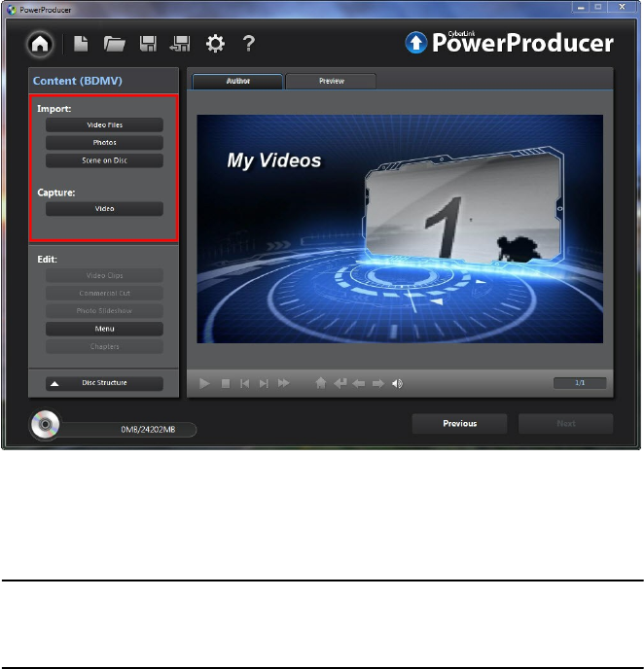The width and height of the screenshot is (644, 669).
Task: Click the chapter 1 video thumbnail
Action: (x=464, y=208)
